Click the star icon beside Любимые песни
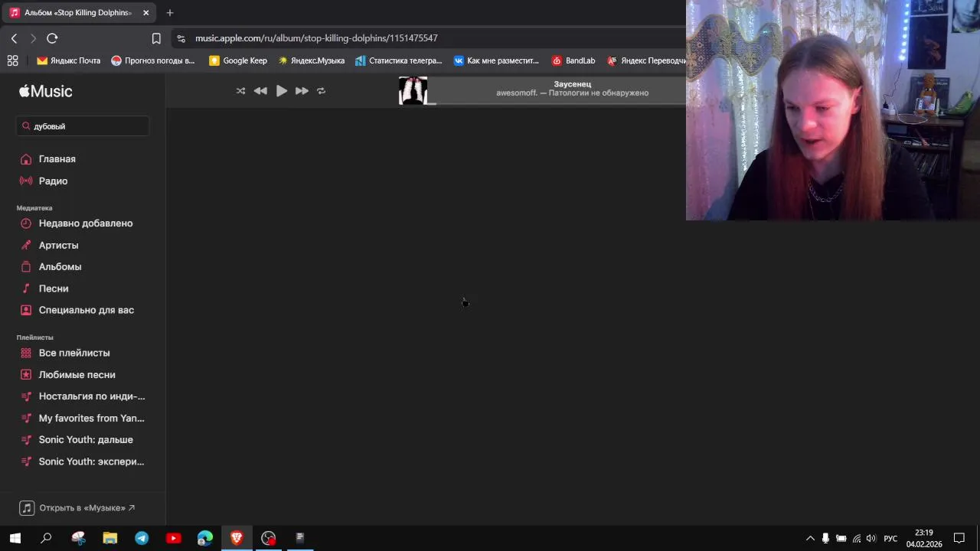This screenshot has height=551, width=980. 26,375
